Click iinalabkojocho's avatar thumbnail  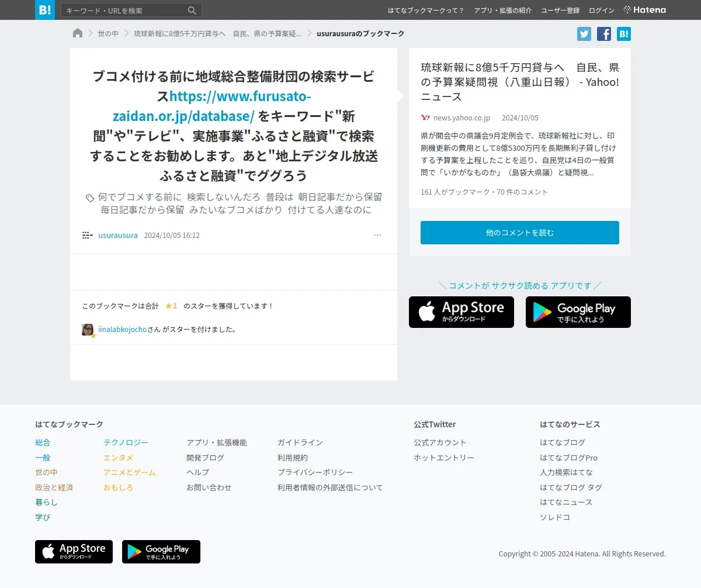coord(88,330)
